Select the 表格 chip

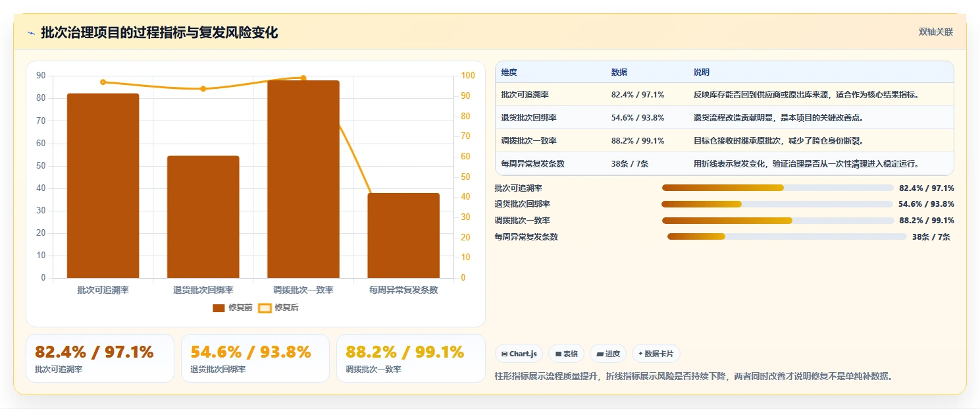point(566,354)
